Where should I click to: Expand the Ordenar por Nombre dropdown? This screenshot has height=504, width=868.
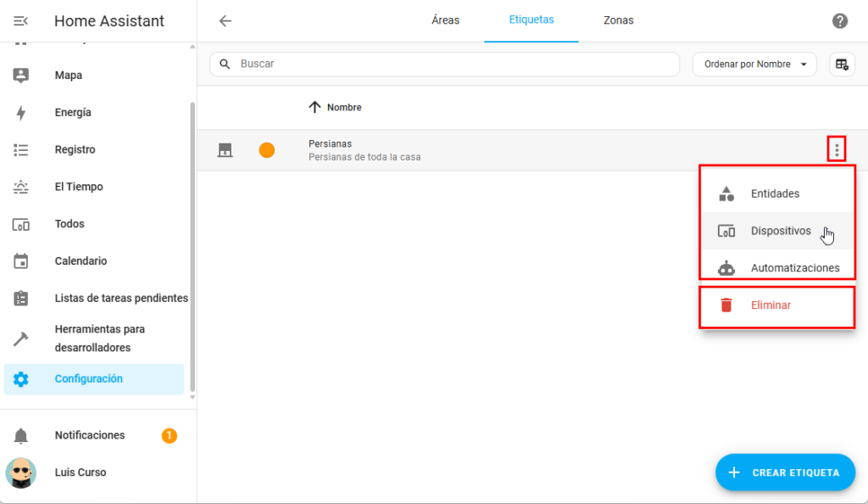pyautogui.click(x=754, y=64)
